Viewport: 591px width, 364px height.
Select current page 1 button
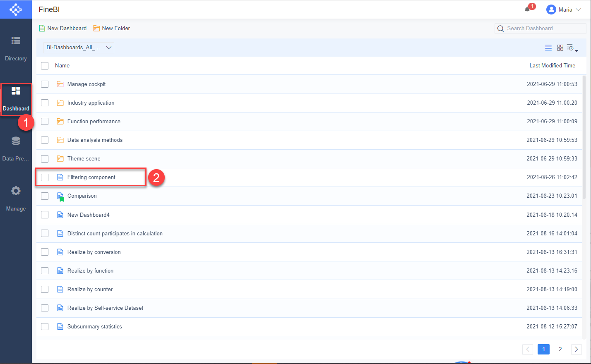pyautogui.click(x=544, y=349)
